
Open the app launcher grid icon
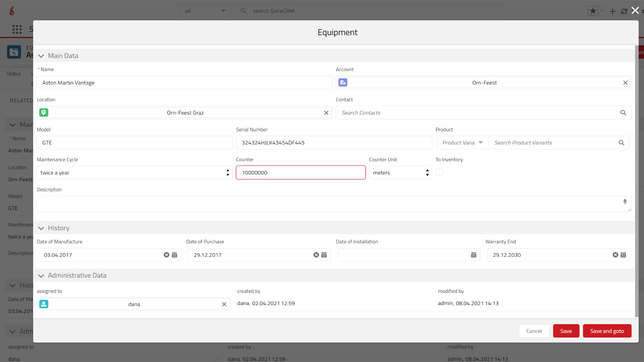17,29
